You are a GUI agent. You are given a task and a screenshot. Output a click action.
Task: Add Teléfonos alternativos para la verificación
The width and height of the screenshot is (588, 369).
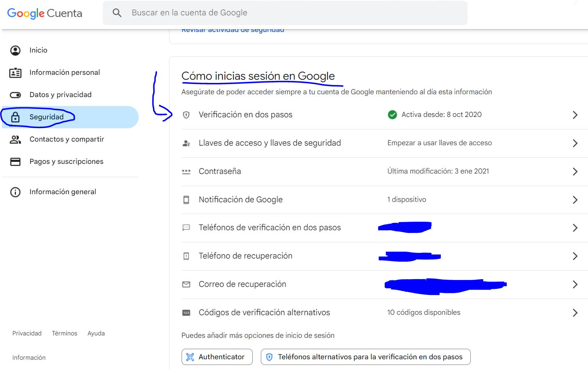pyautogui.click(x=366, y=357)
